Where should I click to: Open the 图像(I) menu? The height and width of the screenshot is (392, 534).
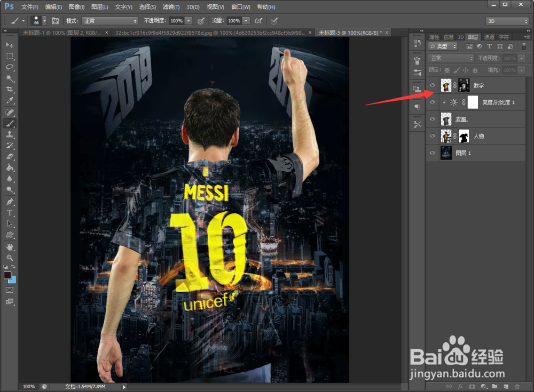click(76, 7)
